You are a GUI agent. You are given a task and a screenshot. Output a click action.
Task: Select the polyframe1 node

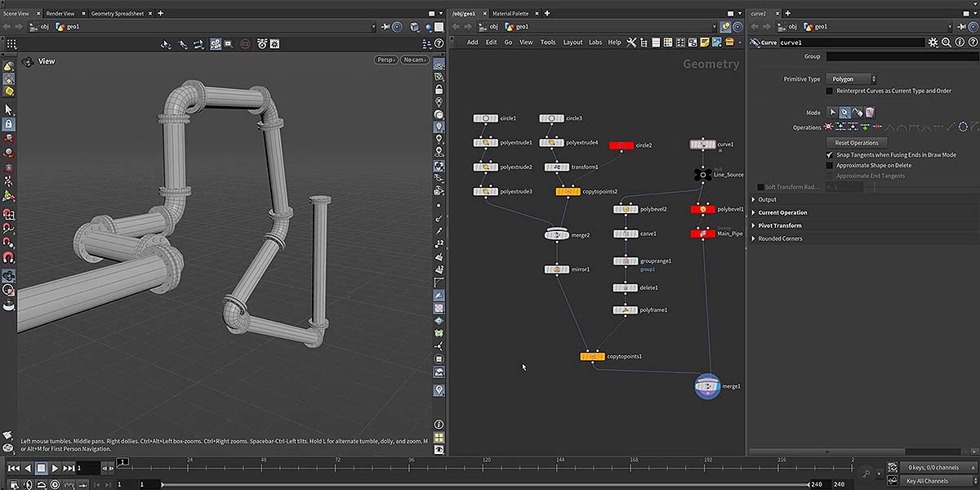tap(626, 310)
